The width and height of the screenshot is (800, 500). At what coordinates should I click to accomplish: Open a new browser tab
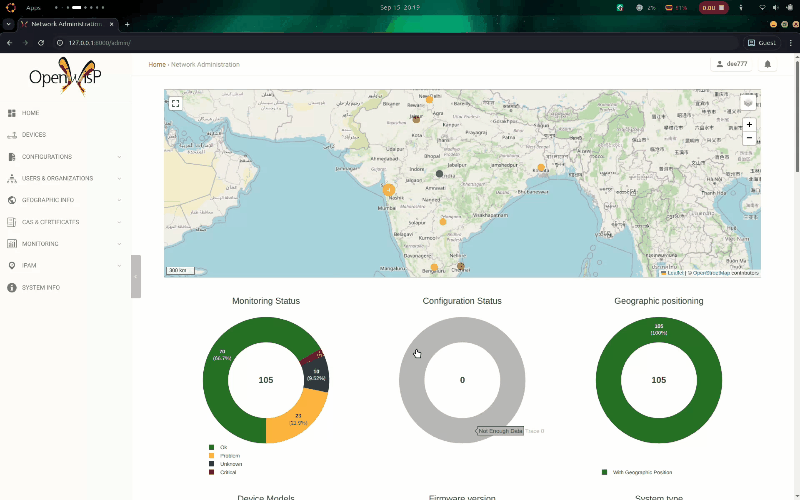pos(127,24)
